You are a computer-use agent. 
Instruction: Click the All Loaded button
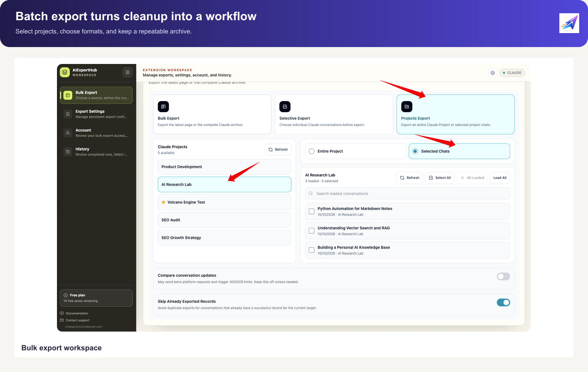pos(472,178)
